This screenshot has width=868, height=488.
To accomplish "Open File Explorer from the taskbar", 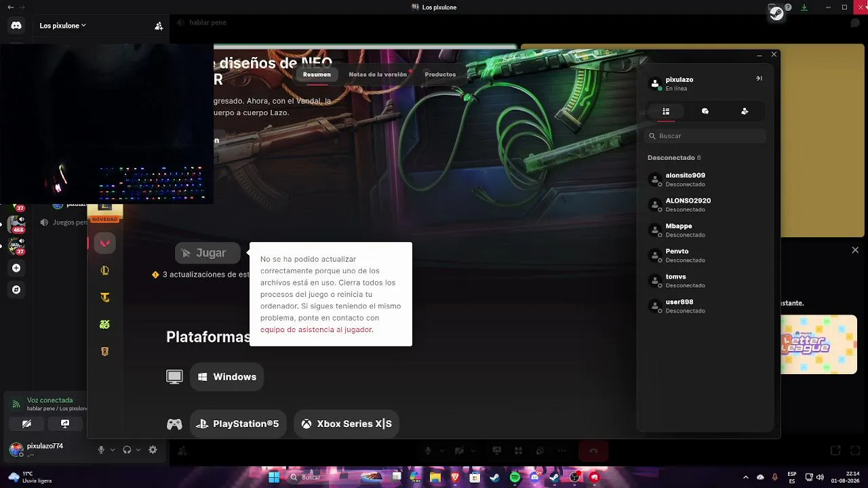I will tap(435, 477).
